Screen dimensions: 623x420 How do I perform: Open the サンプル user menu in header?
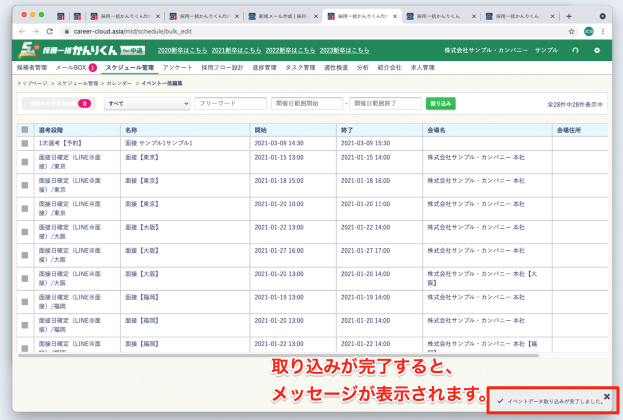547,50
